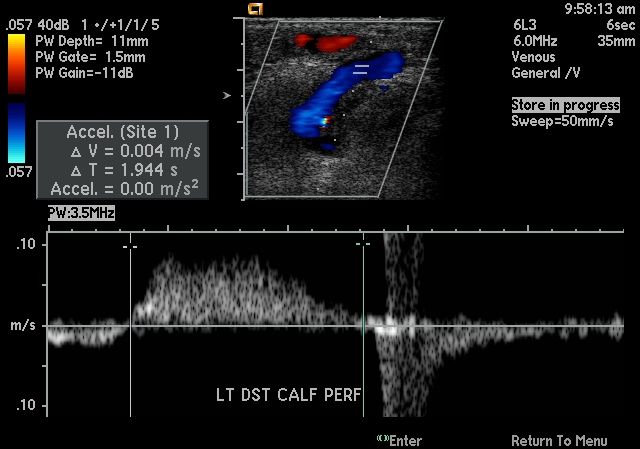Click the Store in progress status indicator

pos(565,105)
